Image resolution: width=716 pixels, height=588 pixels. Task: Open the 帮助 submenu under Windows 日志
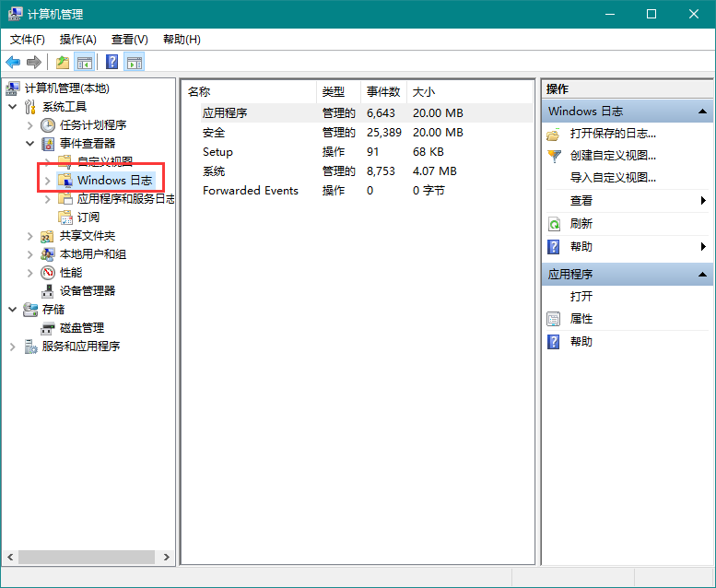[x=628, y=247]
